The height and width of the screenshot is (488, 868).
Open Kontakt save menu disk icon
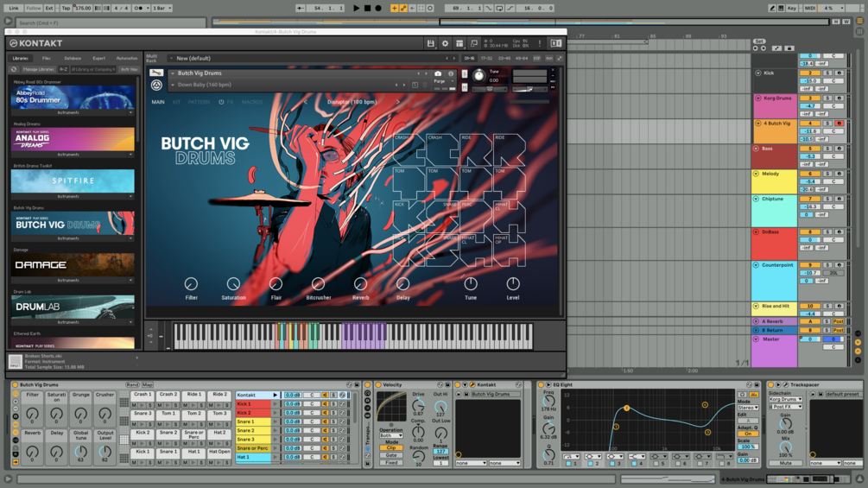click(431, 43)
